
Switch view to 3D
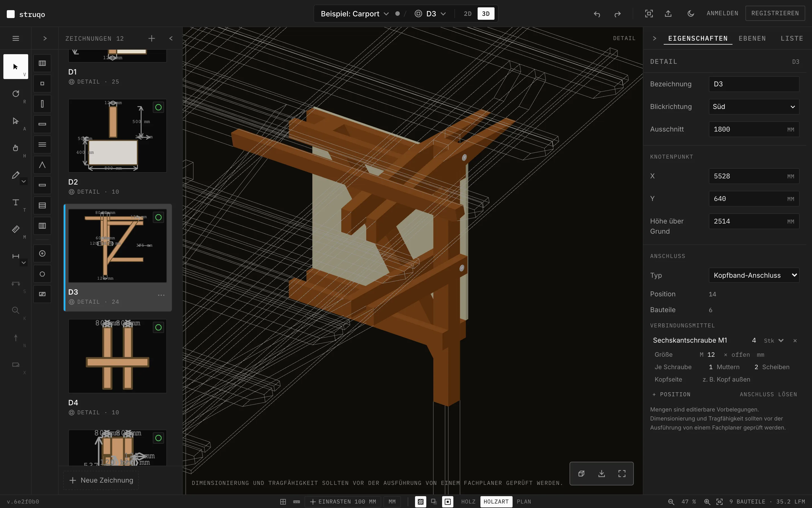pos(486,14)
